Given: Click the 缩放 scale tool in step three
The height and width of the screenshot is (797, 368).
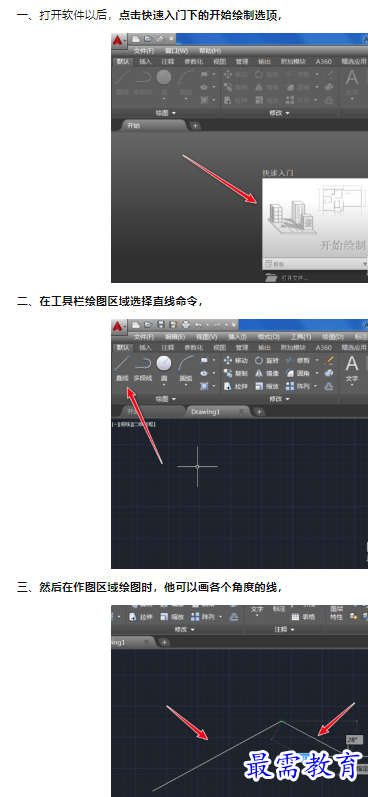Looking at the screenshot, I should pos(171,617).
